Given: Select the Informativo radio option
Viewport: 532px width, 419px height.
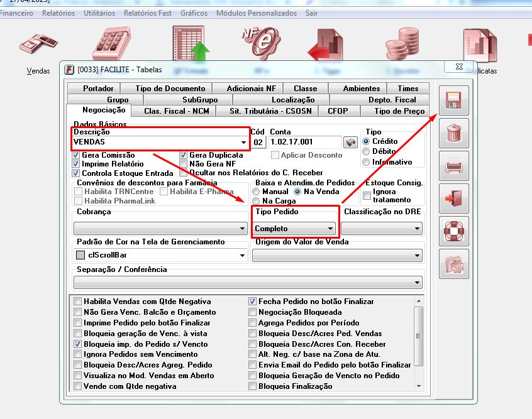Looking at the screenshot, I should [x=366, y=162].
